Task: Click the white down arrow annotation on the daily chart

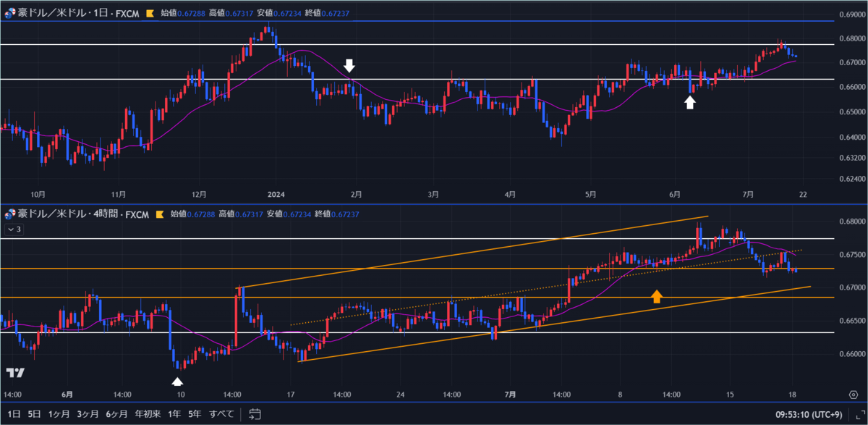Action: (x=350, y=65)
